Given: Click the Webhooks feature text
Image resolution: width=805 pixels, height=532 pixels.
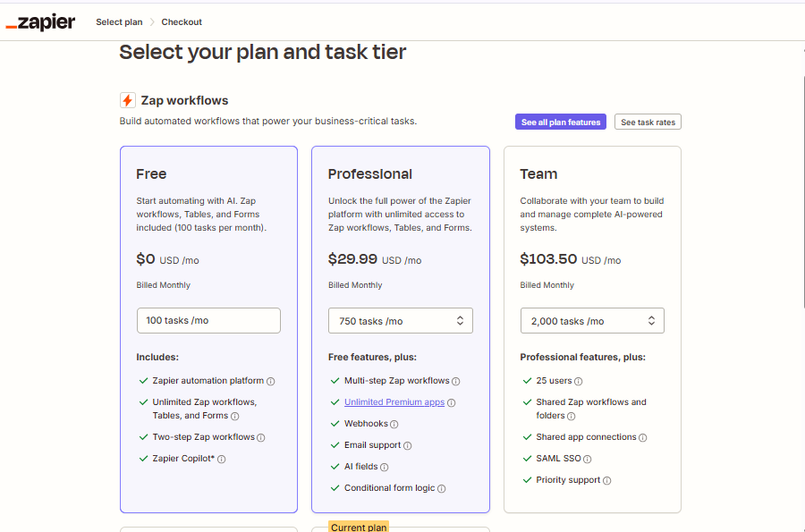Looking at the screenshot, I should (x=366, y=424).
